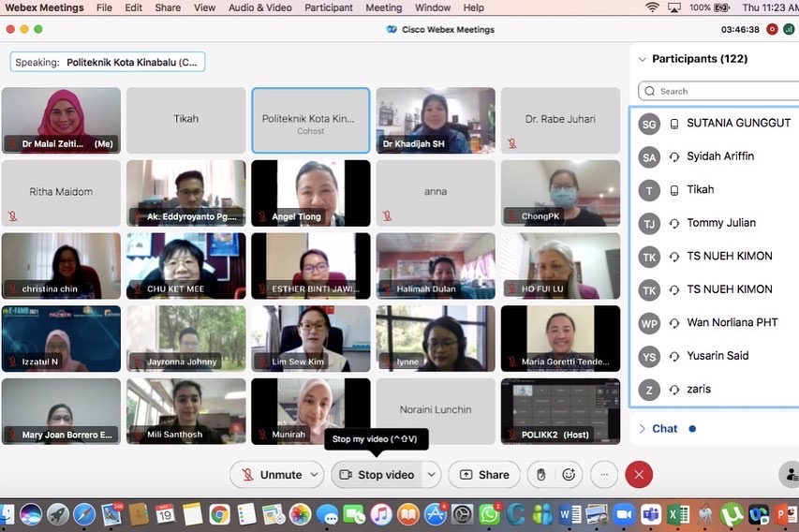Toggle the Stop video button

[x=377, y=475]
